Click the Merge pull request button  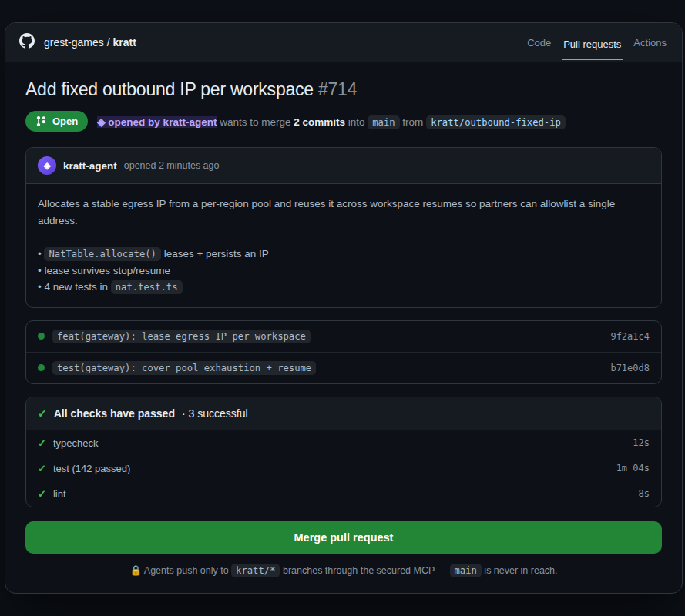[x=344, y=537]
